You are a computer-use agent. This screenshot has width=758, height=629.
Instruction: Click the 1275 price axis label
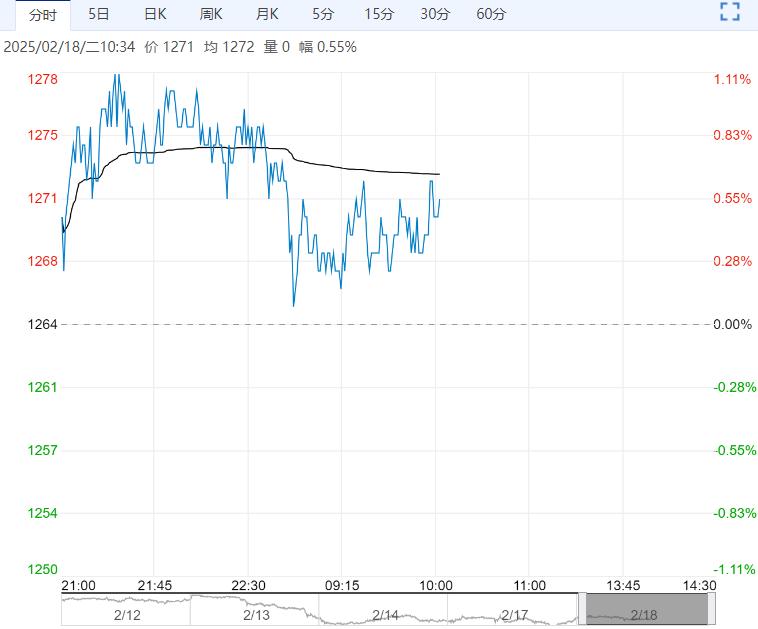coord(43,135)
